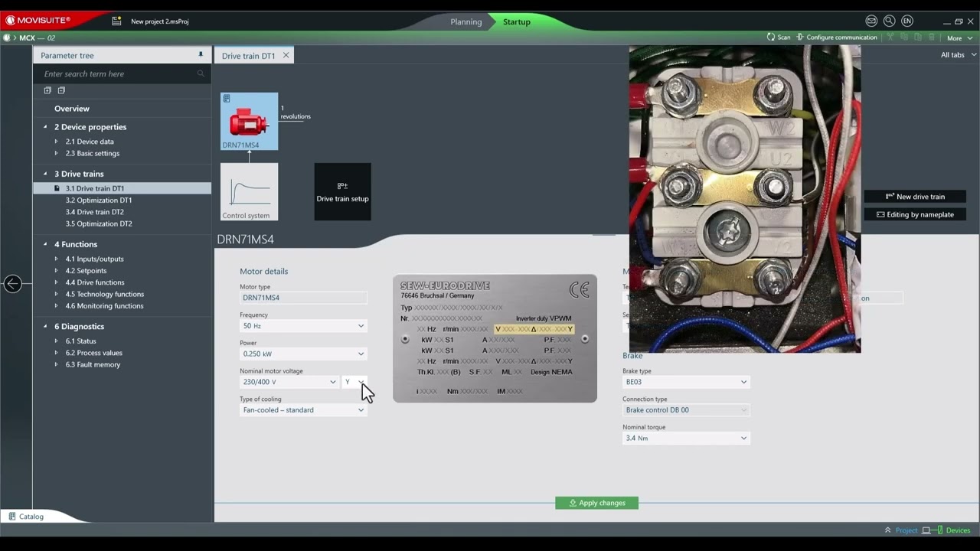The width and height of the screenshot is (980, 551).
Task: Open 3.4 Drive train DT2
Action: click(95, 212)
